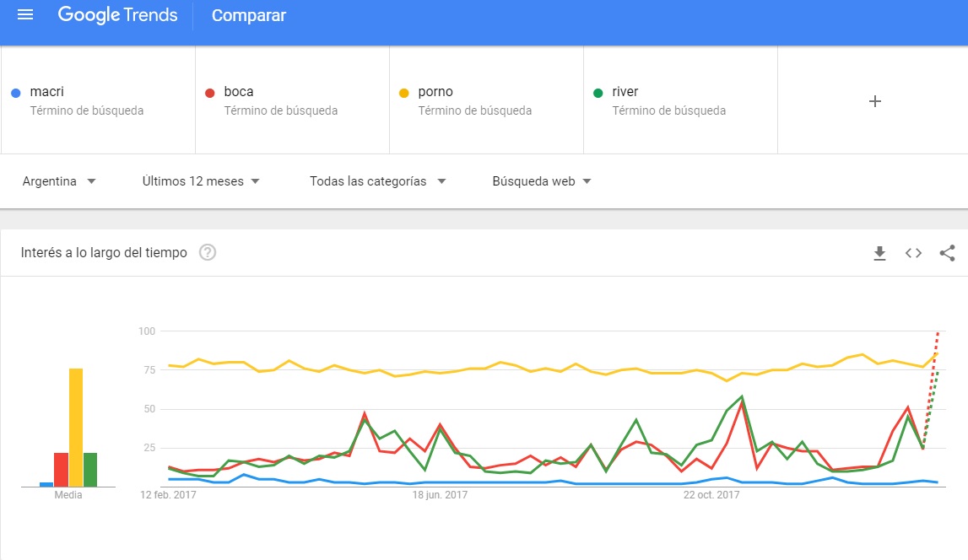Open the embed code icon
Viewport: 968px width, 560px height.
click(914, 253)
